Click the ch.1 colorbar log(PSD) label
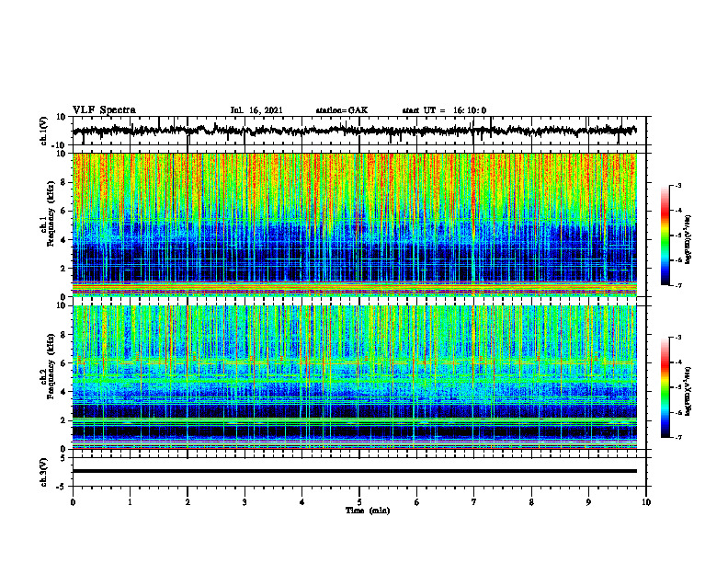Image resolution: width=728 pixels, height=563 pixels. pyautogui.click(x=688, y=239)
